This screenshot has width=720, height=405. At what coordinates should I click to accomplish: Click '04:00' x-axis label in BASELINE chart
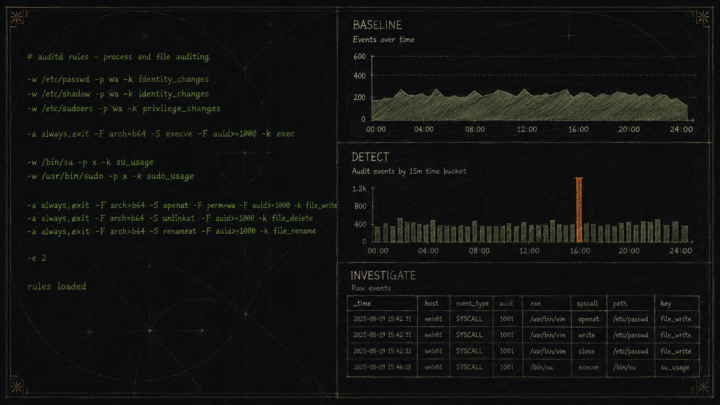tap(423, 129)
